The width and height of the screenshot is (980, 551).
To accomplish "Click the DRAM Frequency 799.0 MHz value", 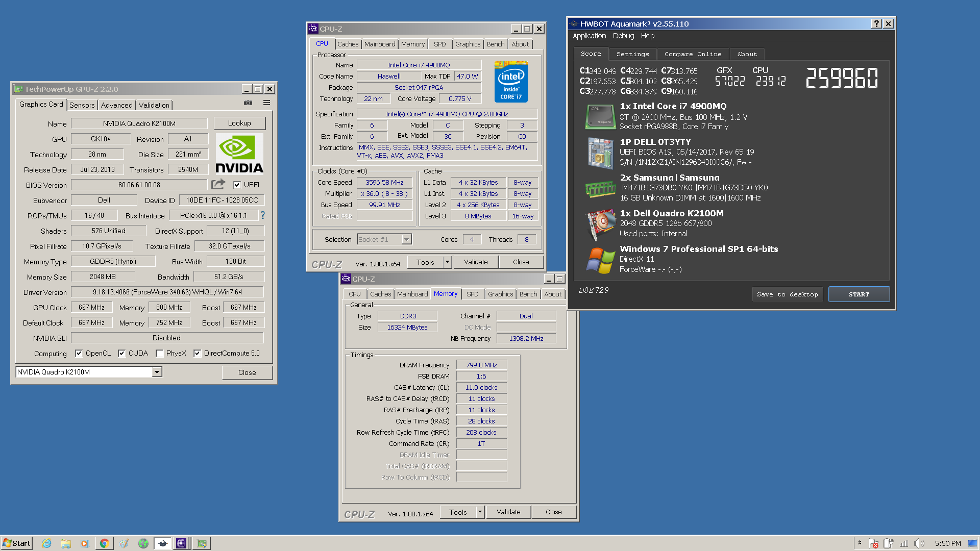I will (481, 365).
